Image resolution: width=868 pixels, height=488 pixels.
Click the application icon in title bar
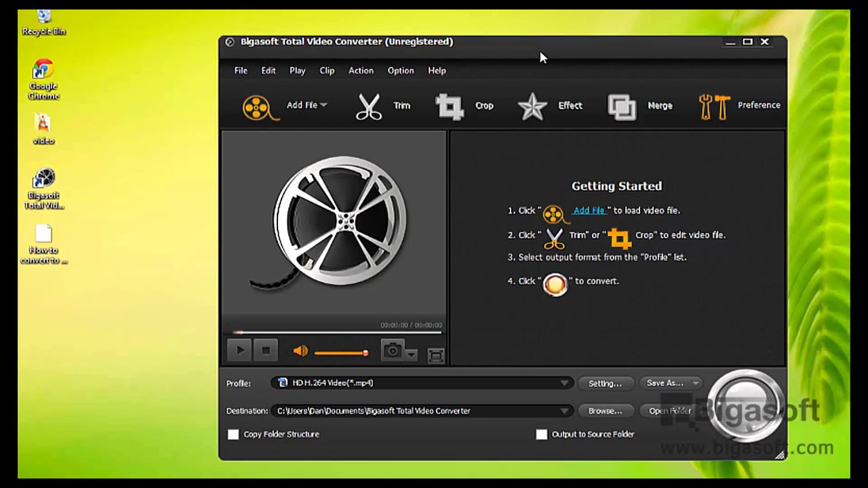(x=230, y=42)
